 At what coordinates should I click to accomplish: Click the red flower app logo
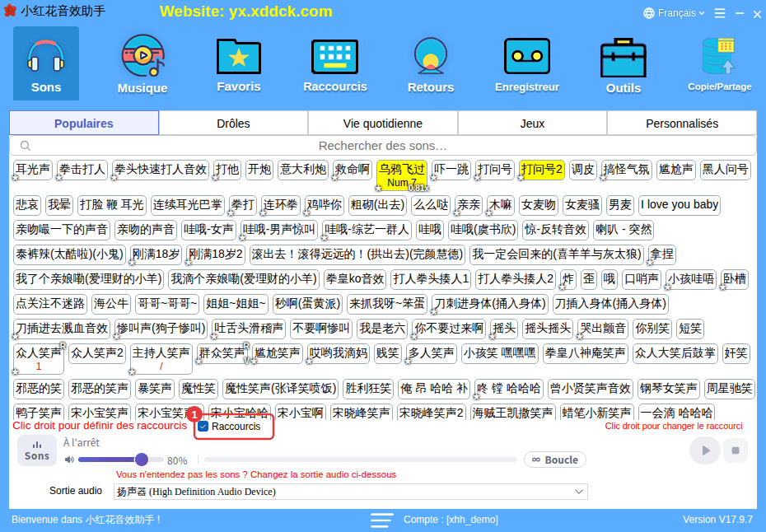(x=10, y=11)
